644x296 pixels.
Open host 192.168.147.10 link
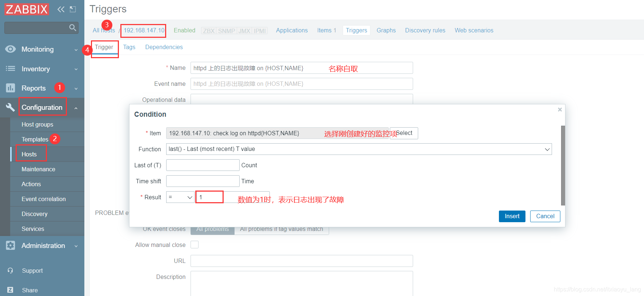[x=144, y=31]
